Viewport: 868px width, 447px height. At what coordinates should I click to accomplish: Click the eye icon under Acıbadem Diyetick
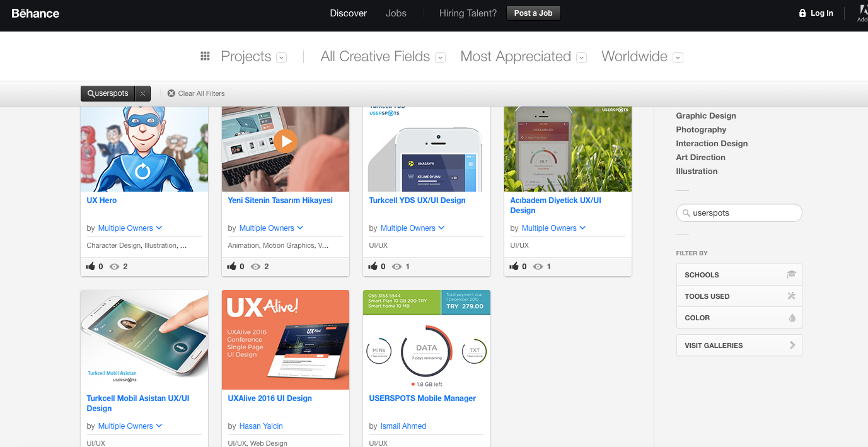[x=538, y=267]
